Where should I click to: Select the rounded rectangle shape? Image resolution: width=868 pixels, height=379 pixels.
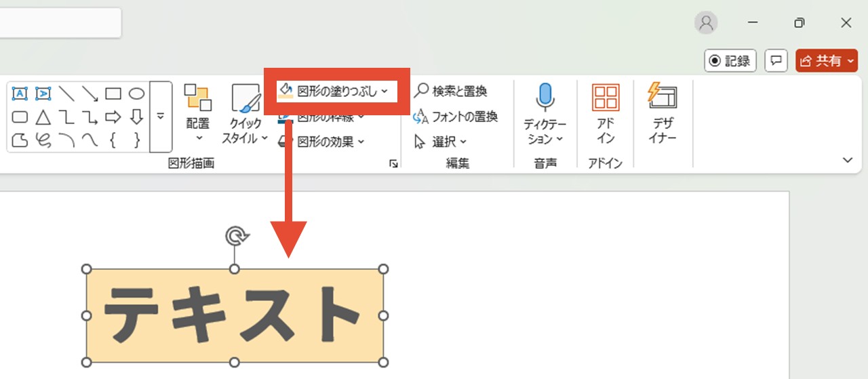20,117
